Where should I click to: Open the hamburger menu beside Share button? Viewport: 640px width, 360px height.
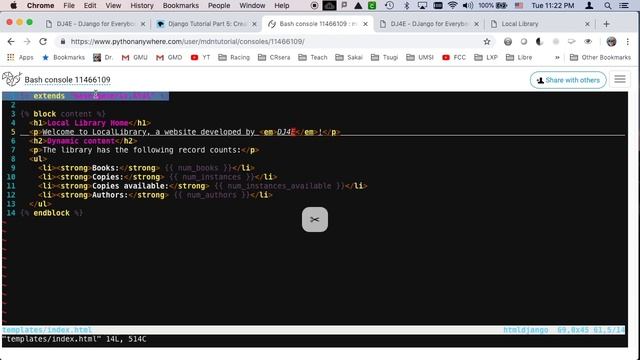tap(620, 80)
